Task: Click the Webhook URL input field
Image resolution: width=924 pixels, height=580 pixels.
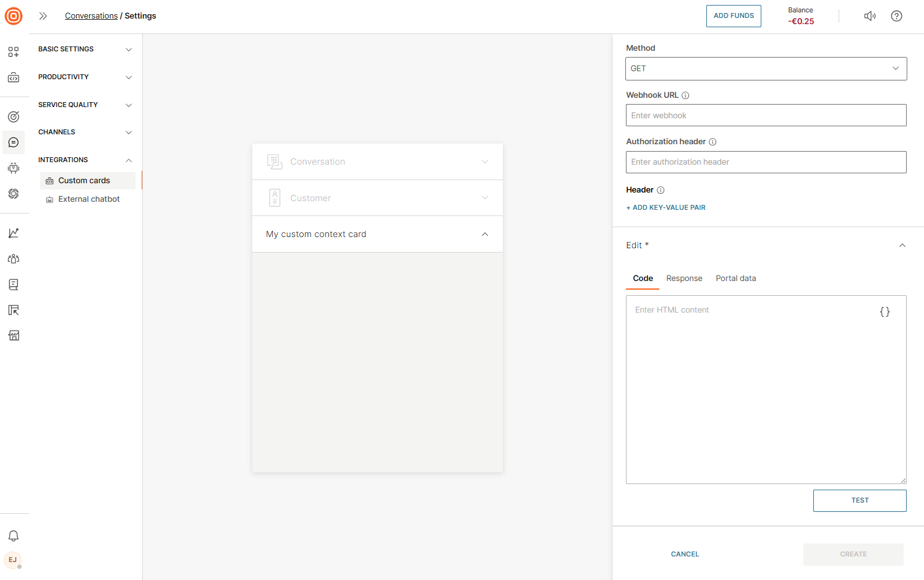Action: (766, 116)
